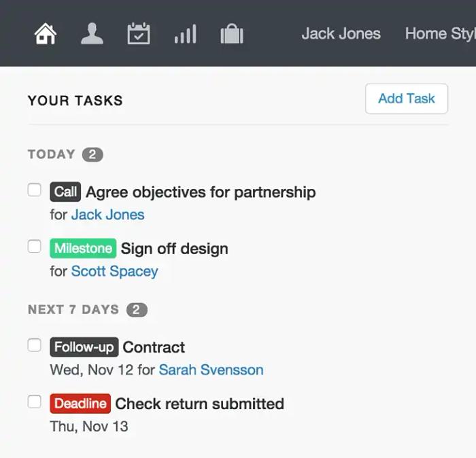Open the Sign off design task title
The width and height of the screenshot is (476, 458).
(x=174, y=249)
